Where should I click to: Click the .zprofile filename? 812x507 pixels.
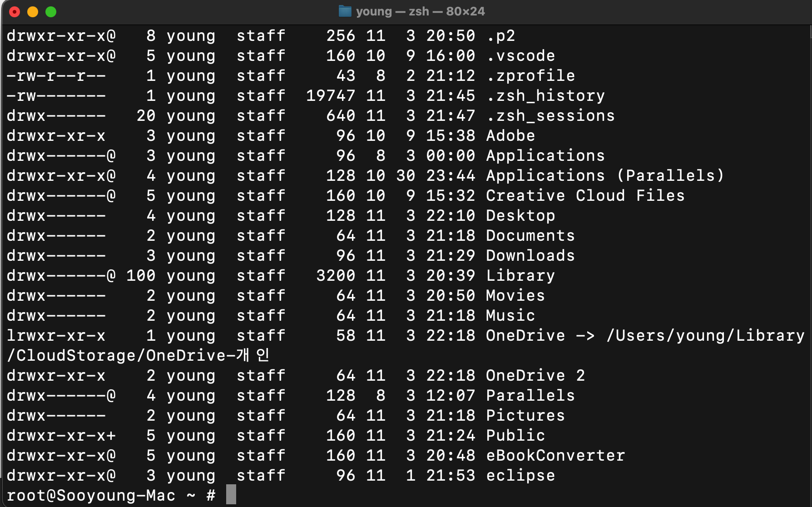(x=530, y=76)
